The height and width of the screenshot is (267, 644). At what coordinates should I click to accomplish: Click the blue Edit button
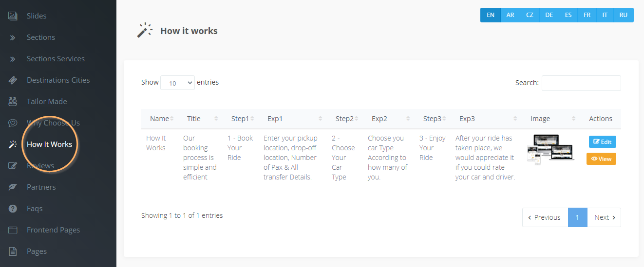(602, 142)
